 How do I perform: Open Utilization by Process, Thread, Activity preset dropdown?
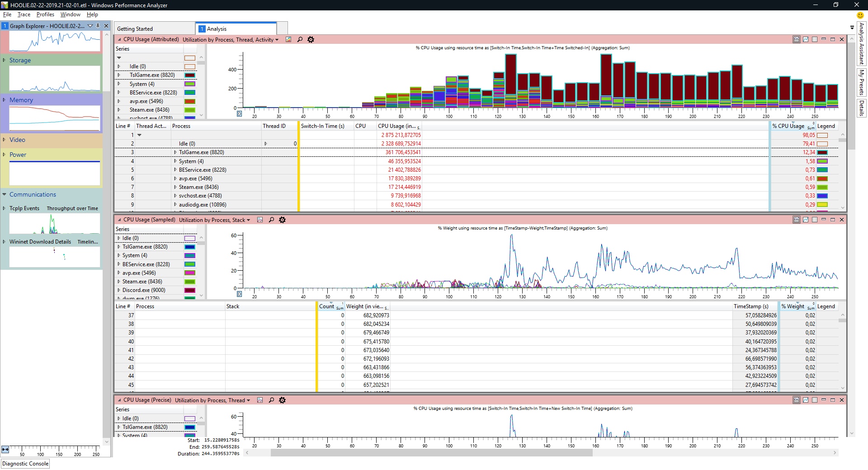[x=231, y=40]
